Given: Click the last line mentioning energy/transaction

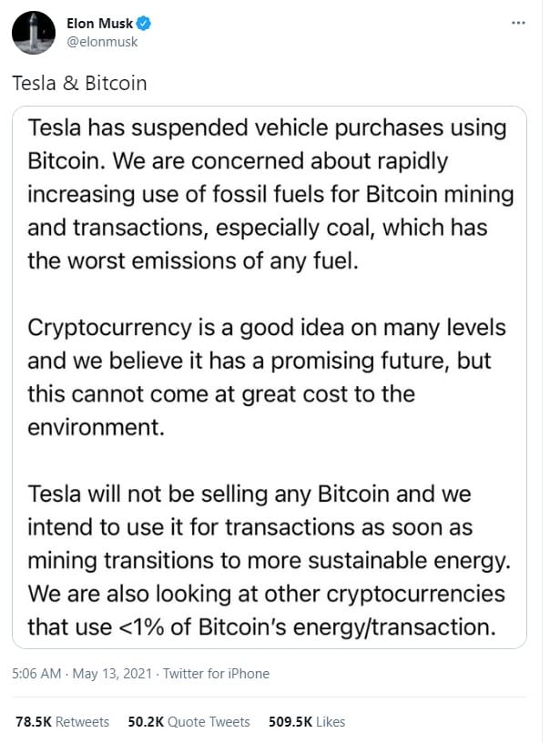Looking at the screenshot, I should click(261, 626).
